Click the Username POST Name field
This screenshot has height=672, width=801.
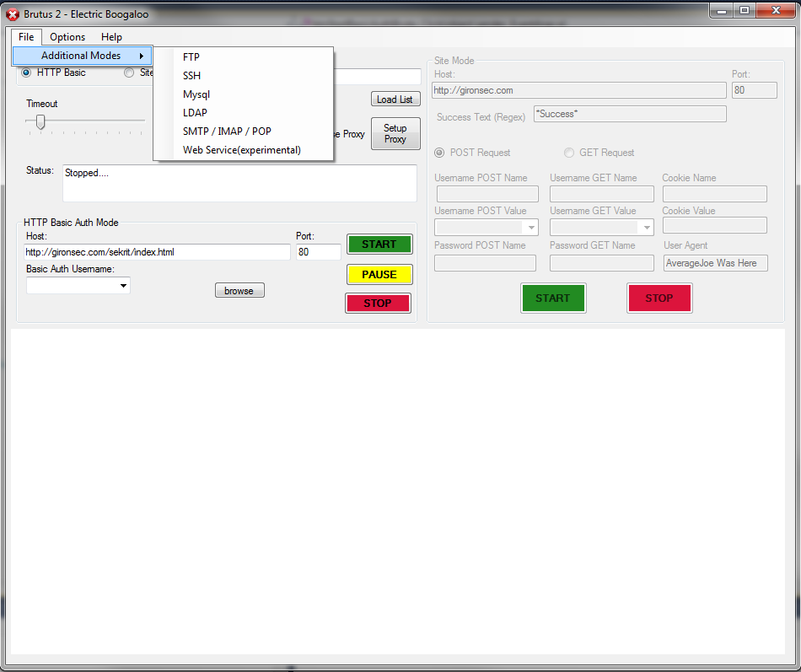point(487,194)
